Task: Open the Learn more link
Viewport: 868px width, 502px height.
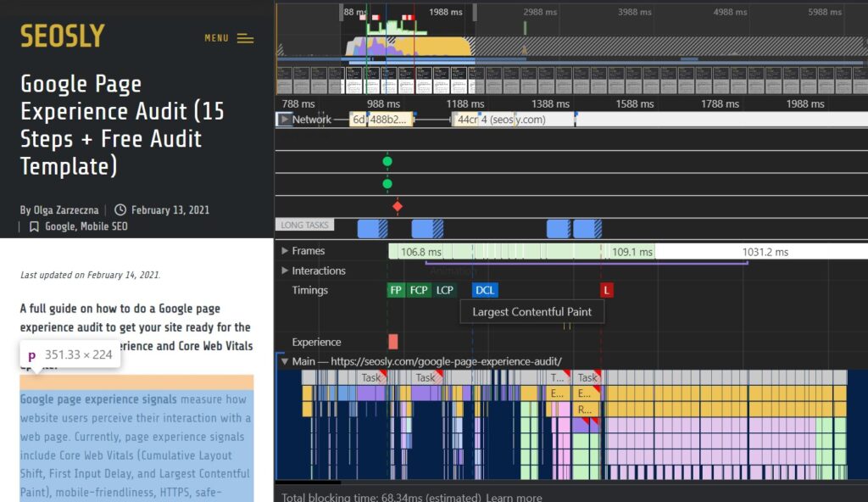Action: click(x=515, y=498)
